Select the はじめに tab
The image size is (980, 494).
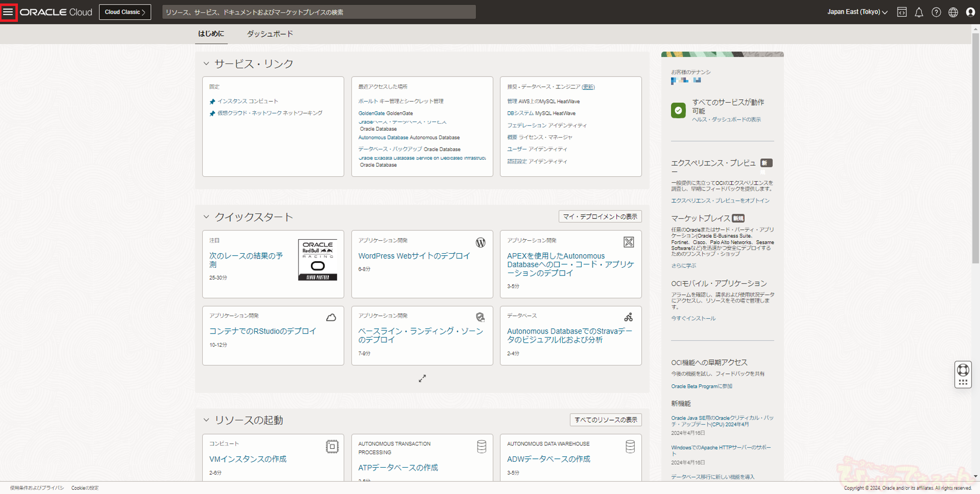[x=211, y=34]
